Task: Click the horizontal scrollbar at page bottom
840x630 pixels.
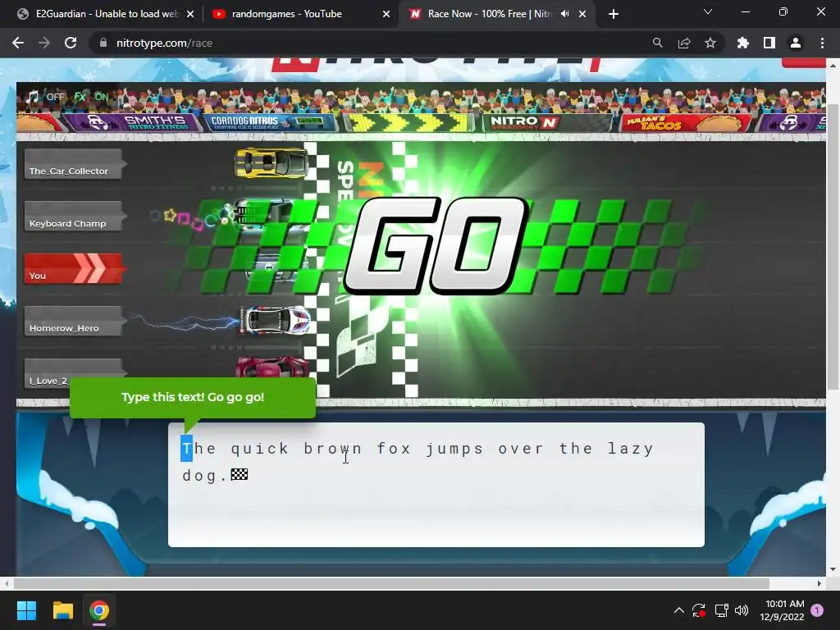Action: (391, 583)
